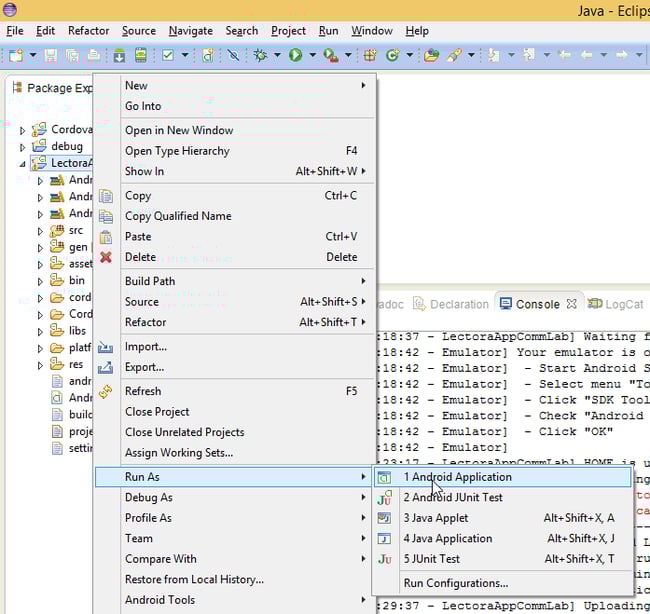Image resolution: width=650 pixels, height=614 pixels.
Task: Open the Android Virtual Device Manager icon
Action: pyautogui.click(x=141, y=55)
